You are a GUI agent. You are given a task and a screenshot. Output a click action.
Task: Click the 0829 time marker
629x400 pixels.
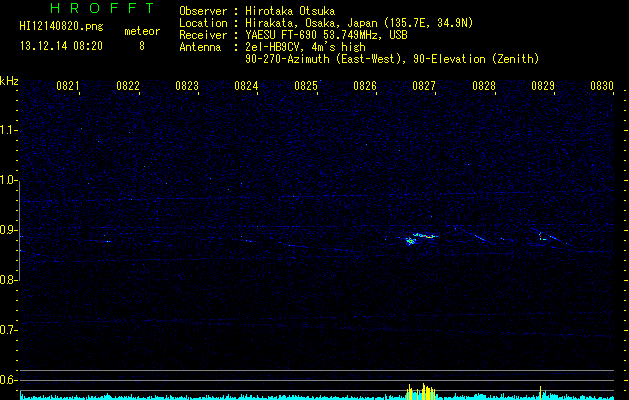coord(543,86)
